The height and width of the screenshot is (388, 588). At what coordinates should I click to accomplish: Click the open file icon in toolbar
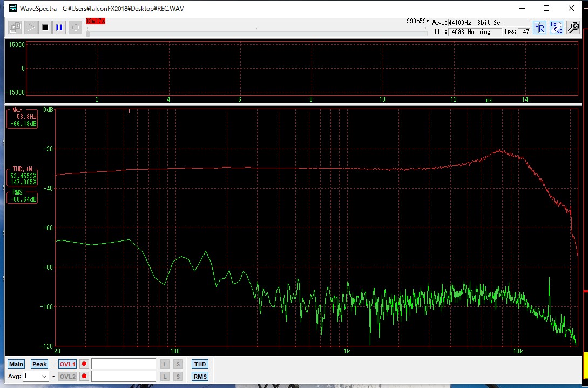[15, 28]
